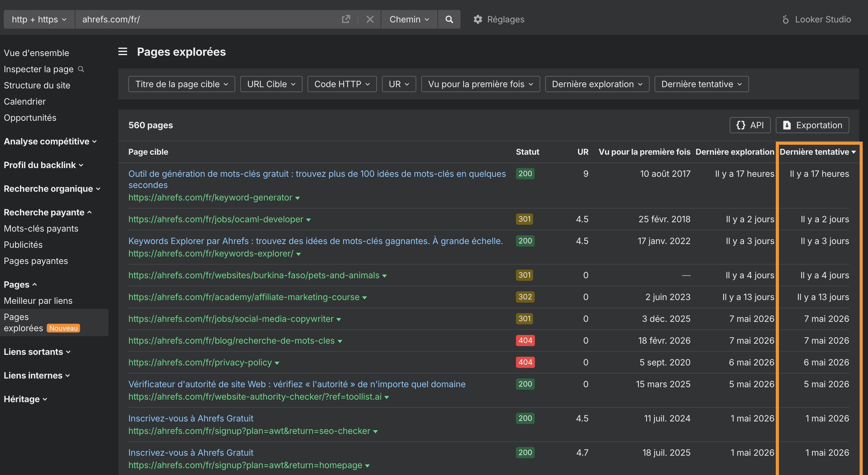The height and width of the screenshot is (475, 868).
Task: Open blog/recherche-de-mots-cles URL link
Action: coord(231,341)
